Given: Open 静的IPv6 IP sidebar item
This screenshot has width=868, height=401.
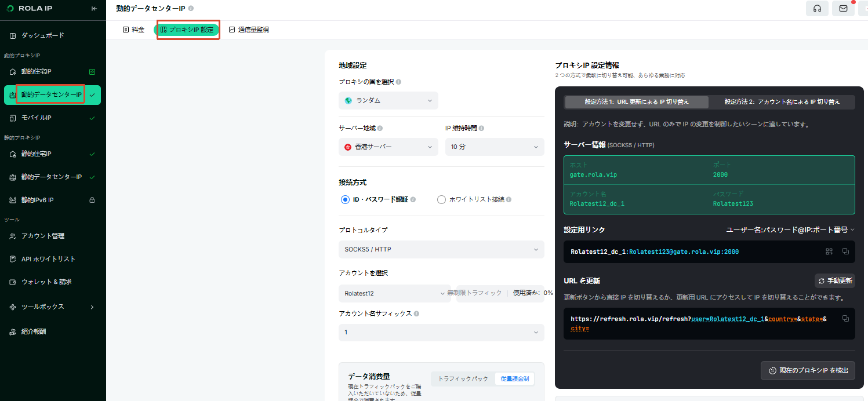Looking at the screenshot, I should coord(52,200).
